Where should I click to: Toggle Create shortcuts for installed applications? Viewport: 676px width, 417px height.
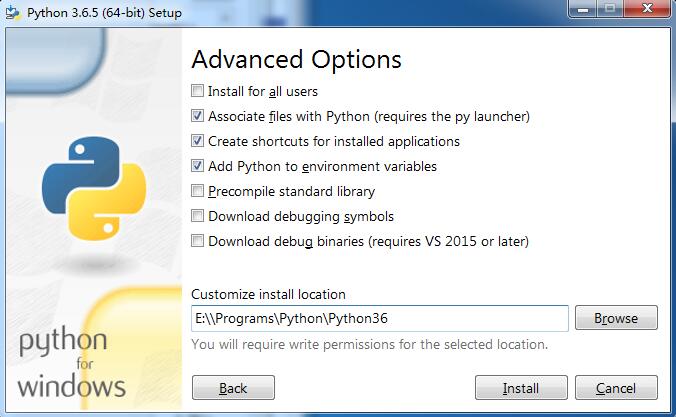[197, 141]
